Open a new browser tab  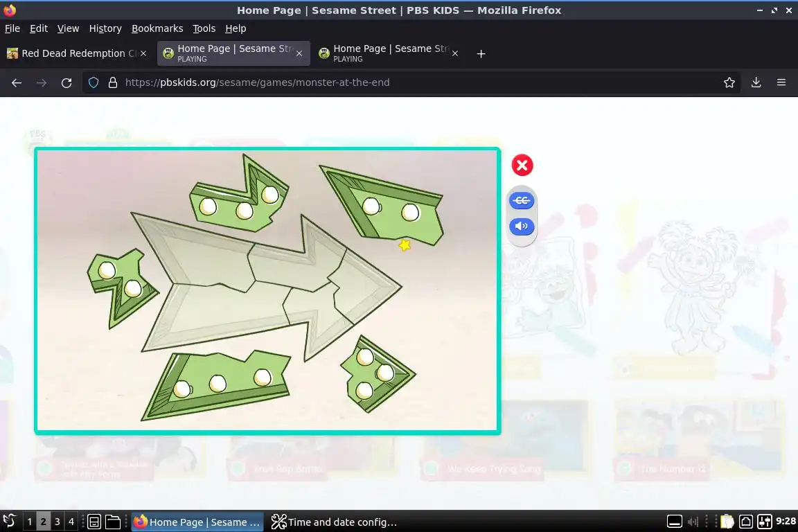(481, 53)
